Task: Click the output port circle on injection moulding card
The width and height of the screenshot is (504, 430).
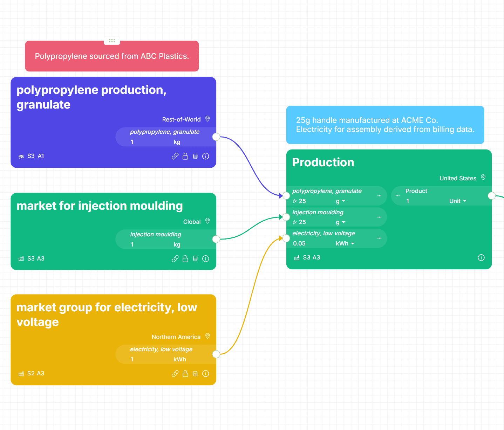Action: 216,239
